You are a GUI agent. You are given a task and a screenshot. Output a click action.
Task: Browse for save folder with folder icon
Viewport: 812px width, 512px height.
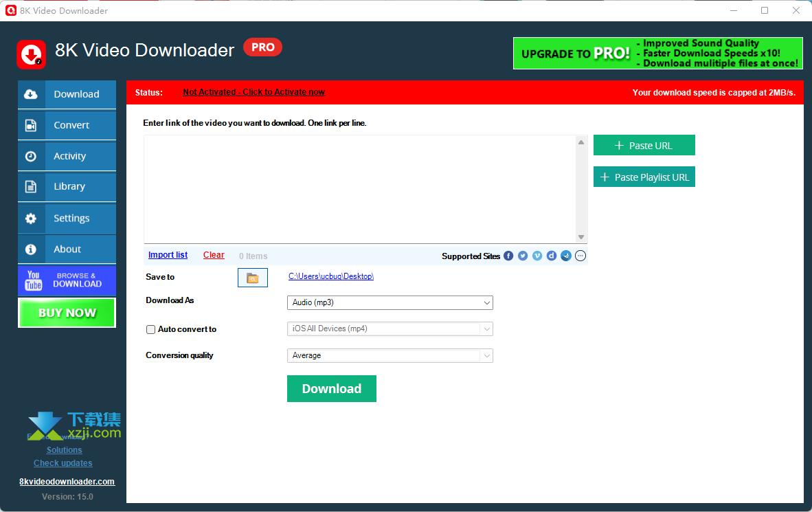[253, 278]
